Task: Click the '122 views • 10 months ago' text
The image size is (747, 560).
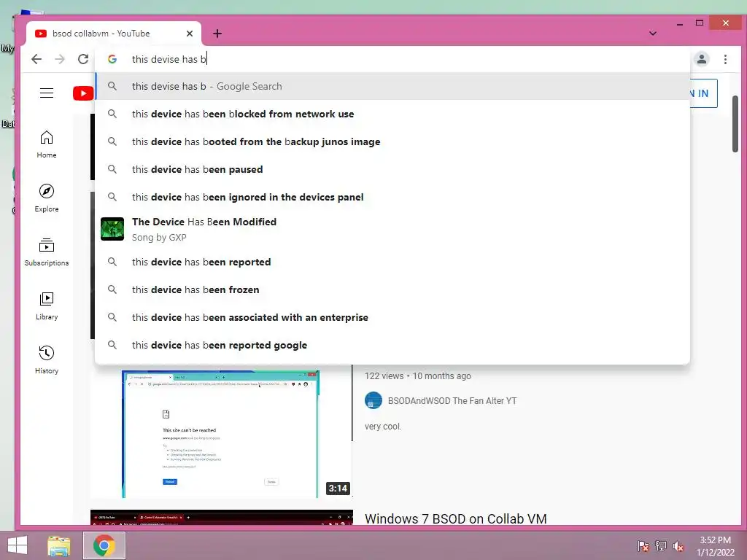Action: pos(418,376)
